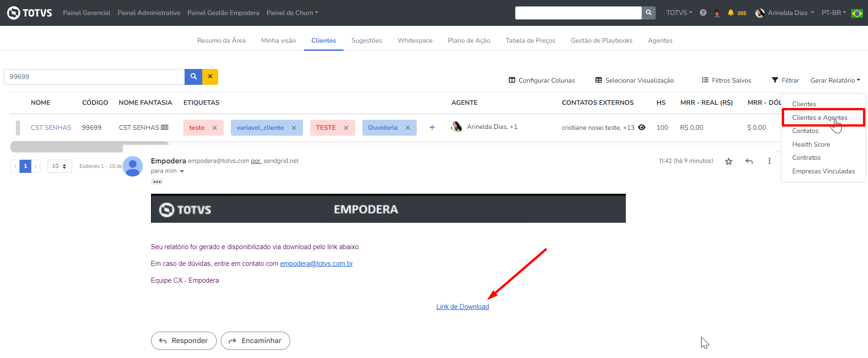The image size is (868, 358).
Task: Click the TOTVS logo in the navbar
Action: [x=30, y=13]
